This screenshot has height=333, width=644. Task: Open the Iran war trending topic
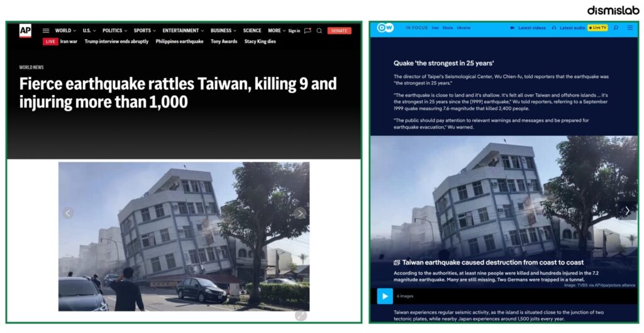[69, 42]
